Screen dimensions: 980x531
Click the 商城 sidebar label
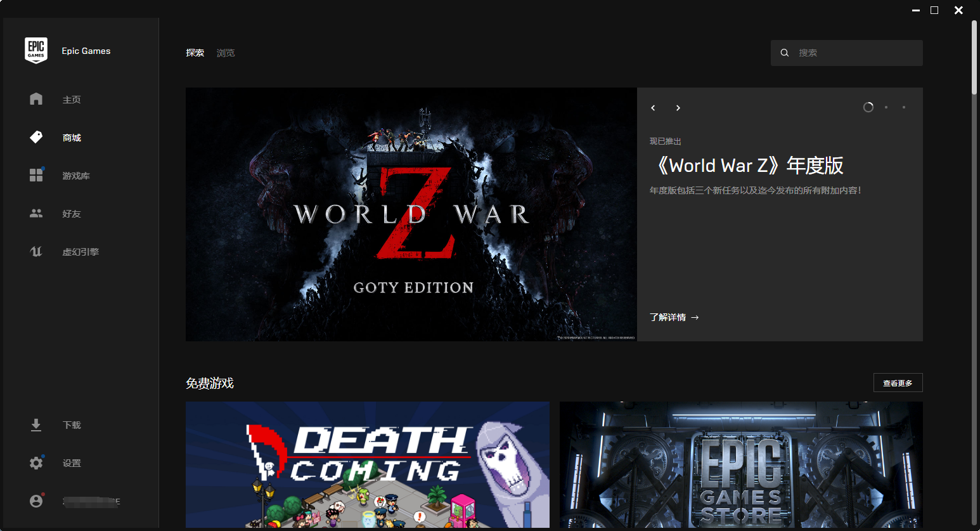pos(72,138)
